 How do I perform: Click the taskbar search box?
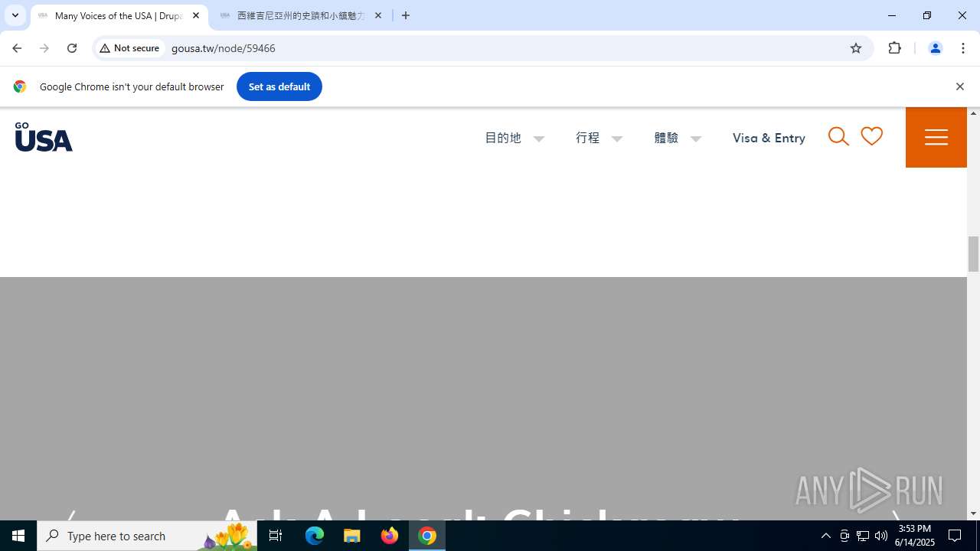click(x=147, y=536)
